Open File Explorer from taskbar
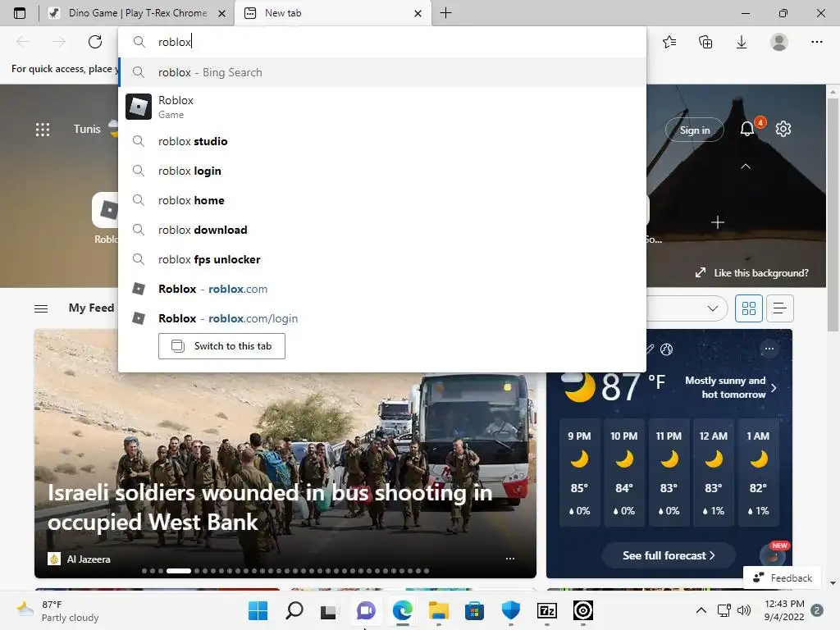Viewport: 840px width, 630px height. click(x=438, y=610)
